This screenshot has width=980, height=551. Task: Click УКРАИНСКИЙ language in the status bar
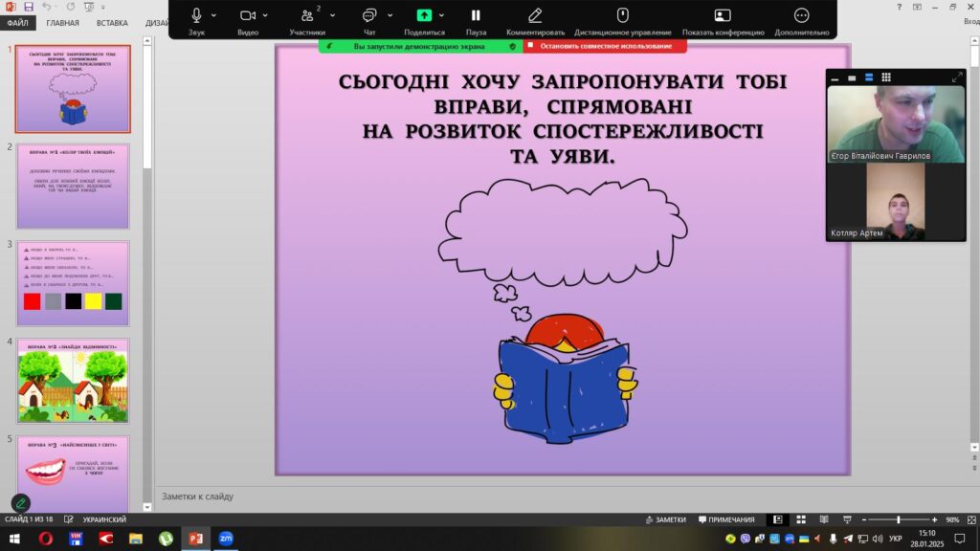point(104,519)
